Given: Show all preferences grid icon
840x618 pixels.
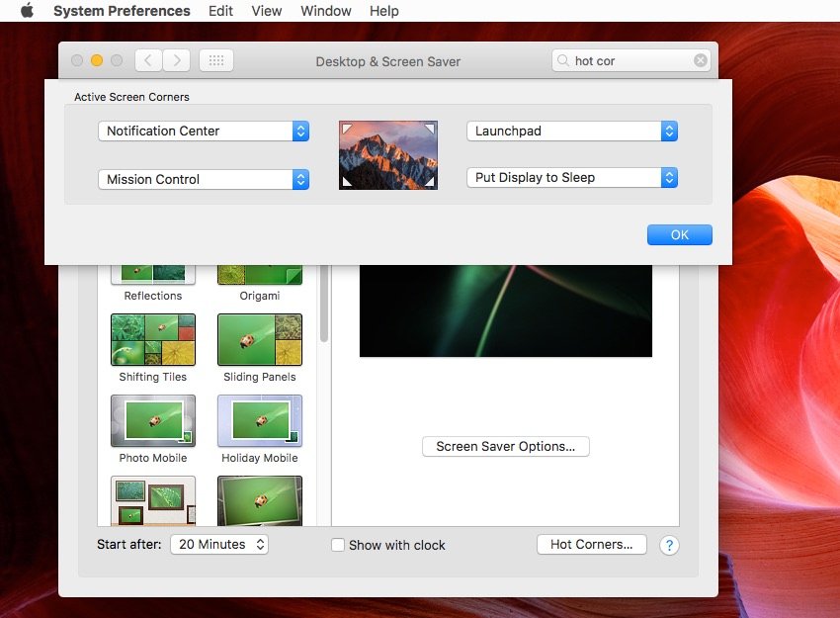Looking at the screenshot, I should click(215, 60).
